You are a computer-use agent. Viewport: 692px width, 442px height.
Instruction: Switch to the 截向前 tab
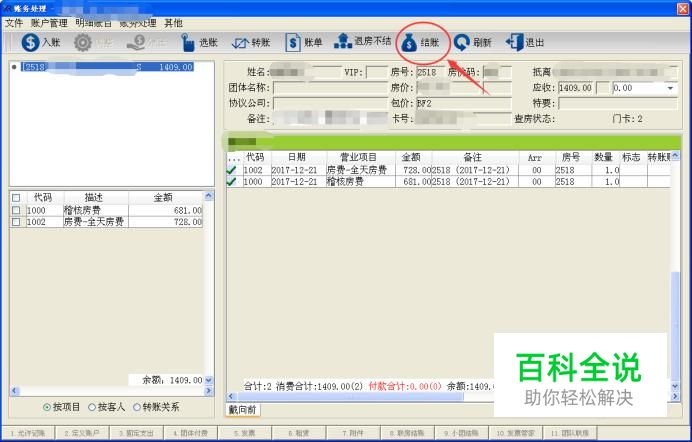pyautogui.click(x=242, y=410)
